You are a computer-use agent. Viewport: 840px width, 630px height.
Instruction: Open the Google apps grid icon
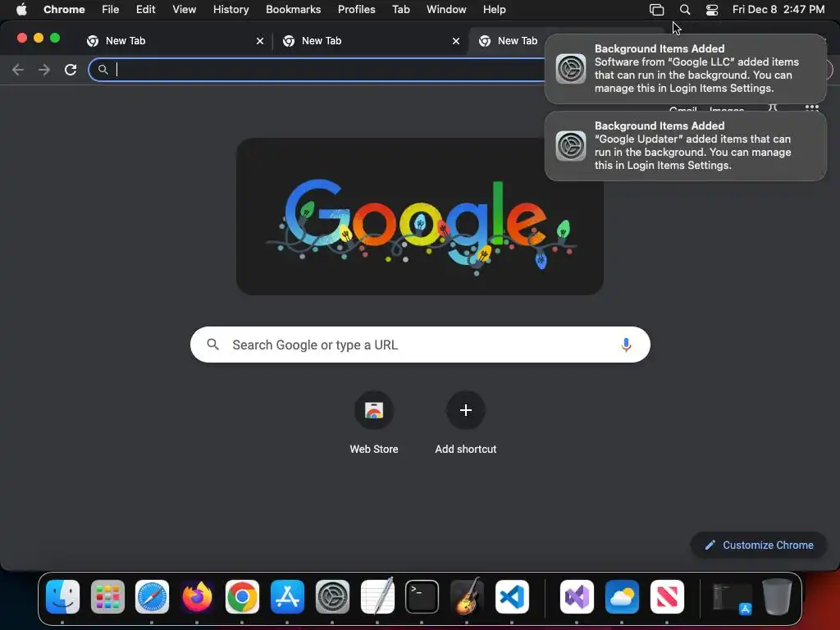[811, 109]
